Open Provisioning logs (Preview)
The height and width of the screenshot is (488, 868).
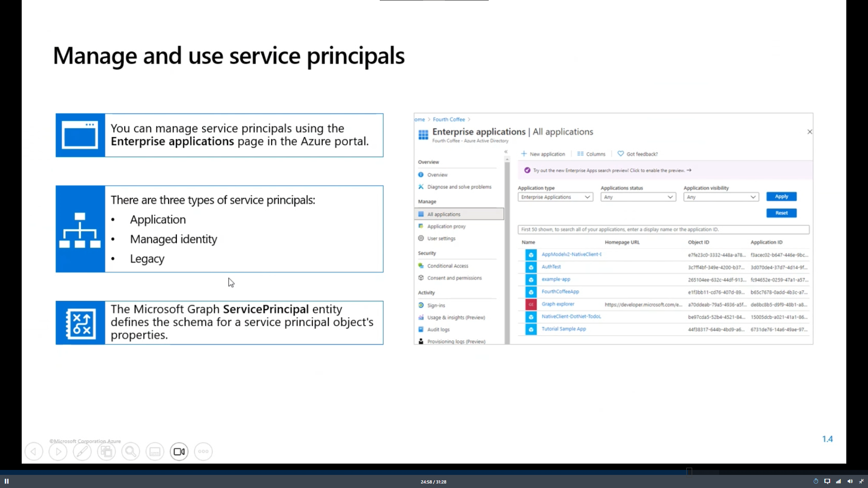tap(452, 342)
